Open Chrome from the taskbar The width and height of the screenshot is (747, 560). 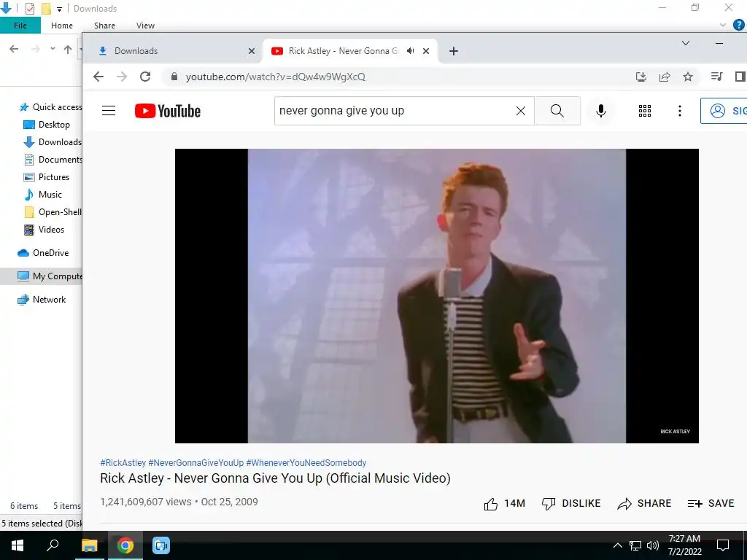125,545
